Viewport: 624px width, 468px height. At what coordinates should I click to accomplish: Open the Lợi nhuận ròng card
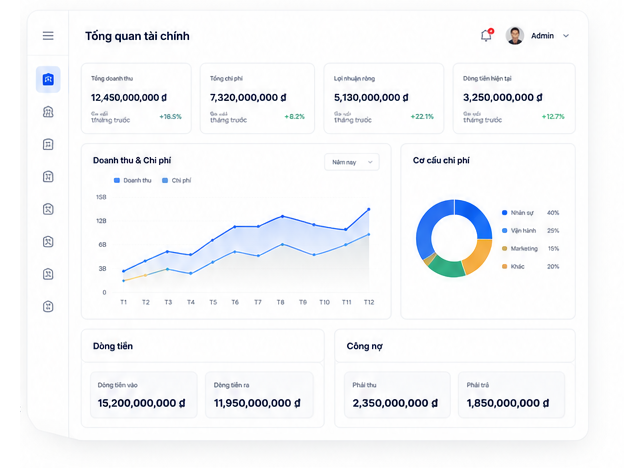pyautogui.click(x=384, y=98)
